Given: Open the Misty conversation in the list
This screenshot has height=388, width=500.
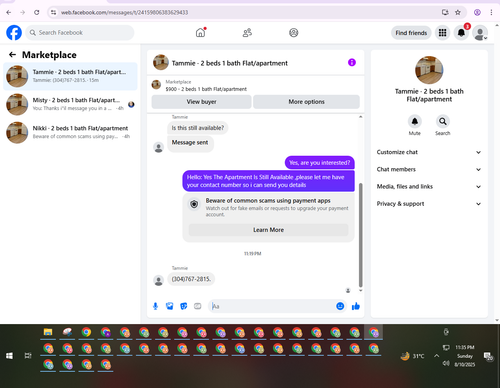Looking at the screenshot, I should point(70,104).
